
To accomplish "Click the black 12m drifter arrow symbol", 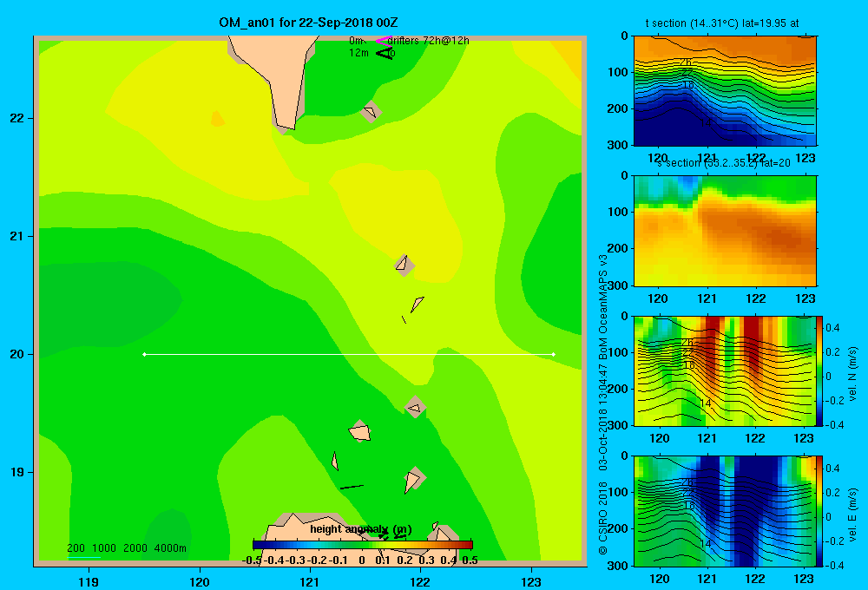I will pos(385,53).
